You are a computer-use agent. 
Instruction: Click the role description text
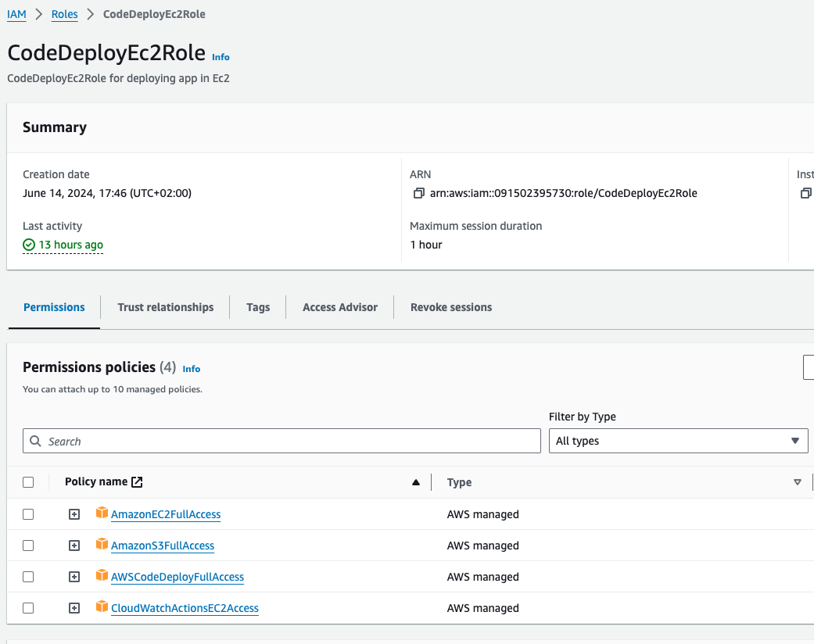tap(118, 78)
